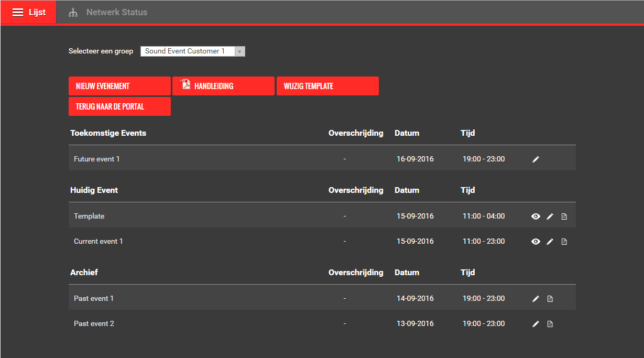This screenshot has height=358, width=644.
Task: Click the dropdown arrow of group selector
Action: click(x=239, y=51)
